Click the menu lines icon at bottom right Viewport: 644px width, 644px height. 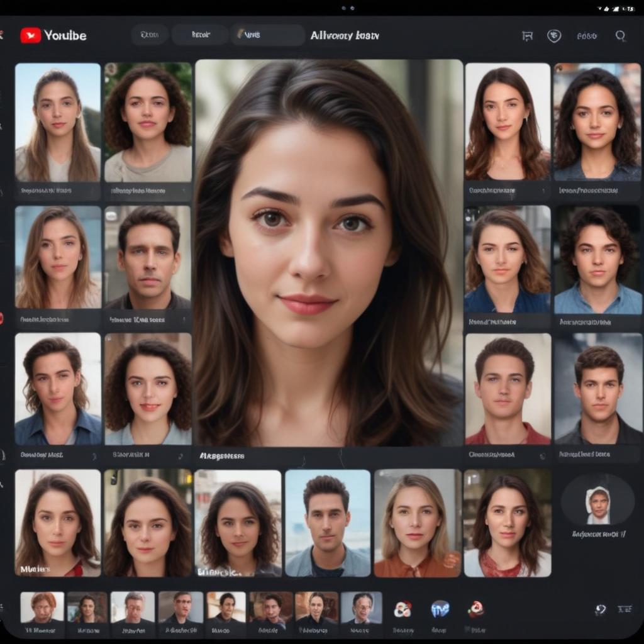(625, 609)
